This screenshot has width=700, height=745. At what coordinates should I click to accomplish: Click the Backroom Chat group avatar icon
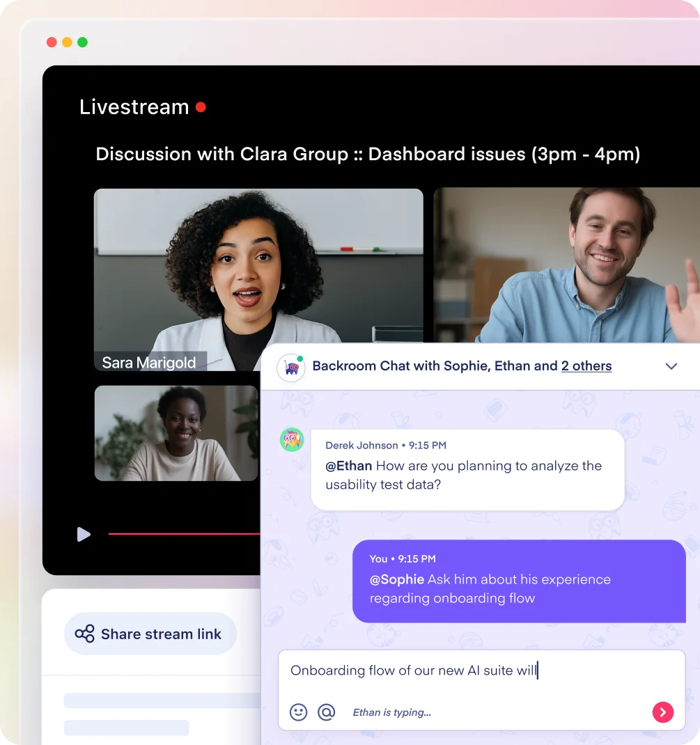[x=291, y=367]
